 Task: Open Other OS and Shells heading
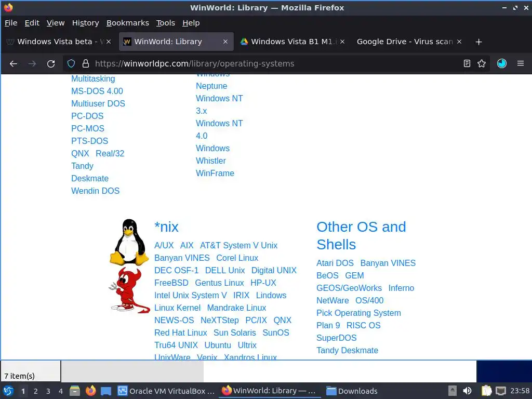point(361,235)
